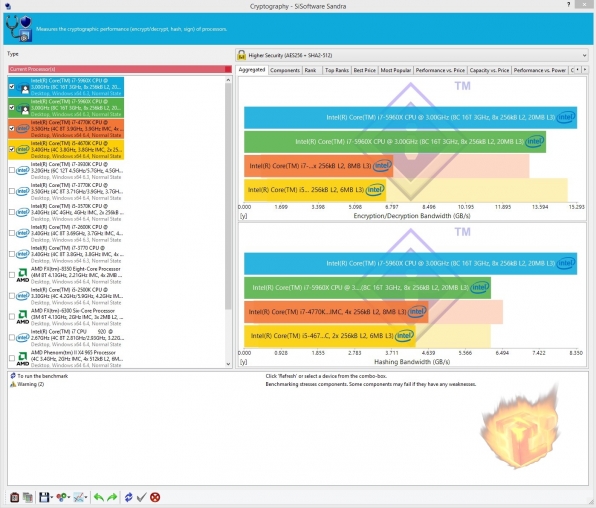
Task: Open the colored circles icon dropdown arrow
Action: (x=69, y=497)
